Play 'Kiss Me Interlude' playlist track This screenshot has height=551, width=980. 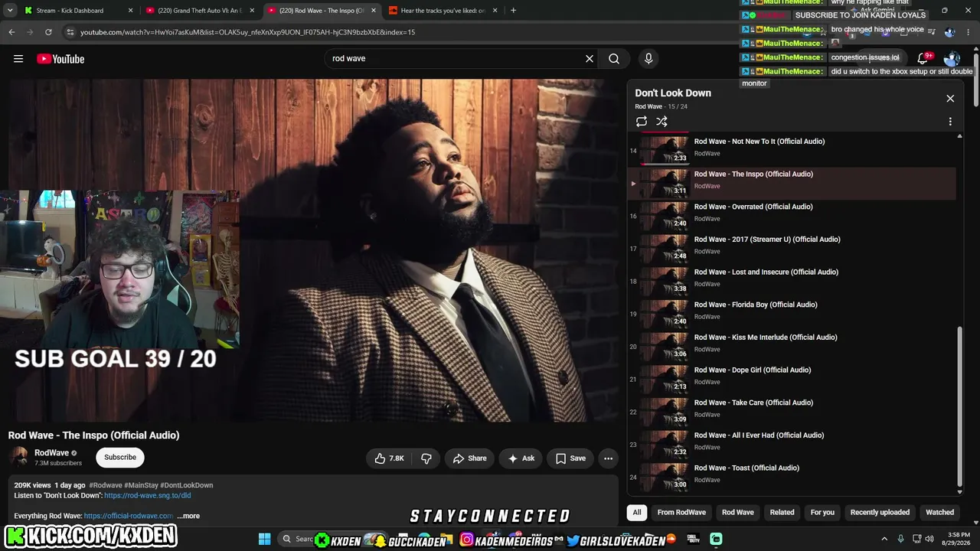[x=792, y=347]
